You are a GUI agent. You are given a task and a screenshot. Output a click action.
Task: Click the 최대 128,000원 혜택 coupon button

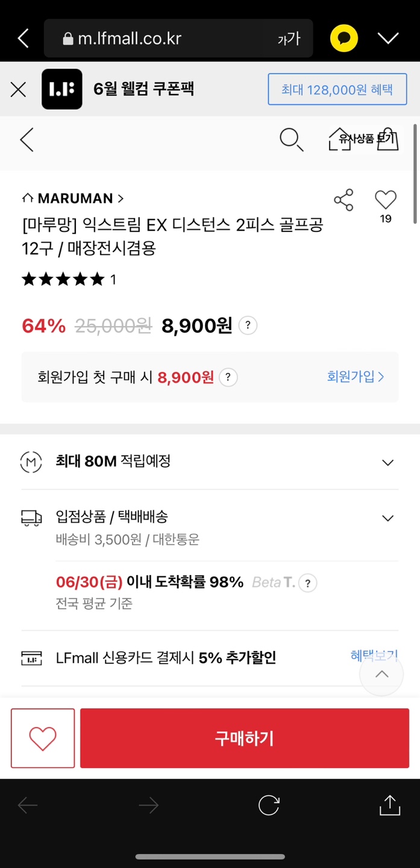[337, 90]
